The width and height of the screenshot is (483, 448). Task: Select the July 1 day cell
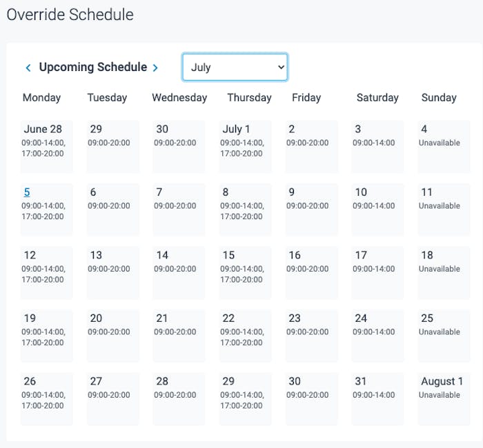pos(245,146)
